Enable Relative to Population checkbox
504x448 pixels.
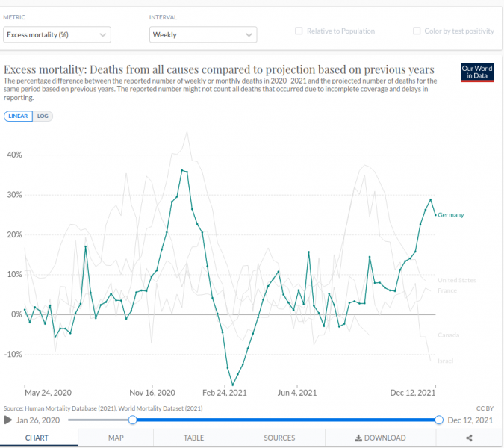tap(299, 31)
